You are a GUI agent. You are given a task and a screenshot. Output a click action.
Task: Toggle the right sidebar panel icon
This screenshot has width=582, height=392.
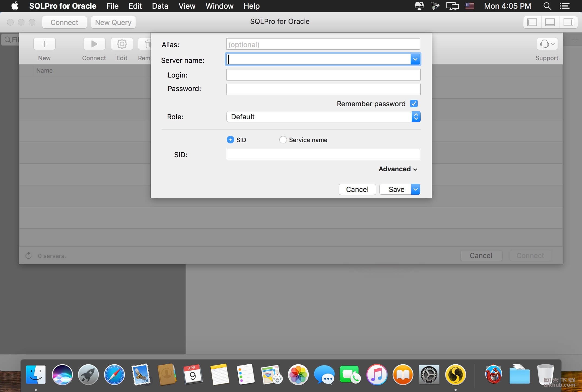[x=568, y=22]
